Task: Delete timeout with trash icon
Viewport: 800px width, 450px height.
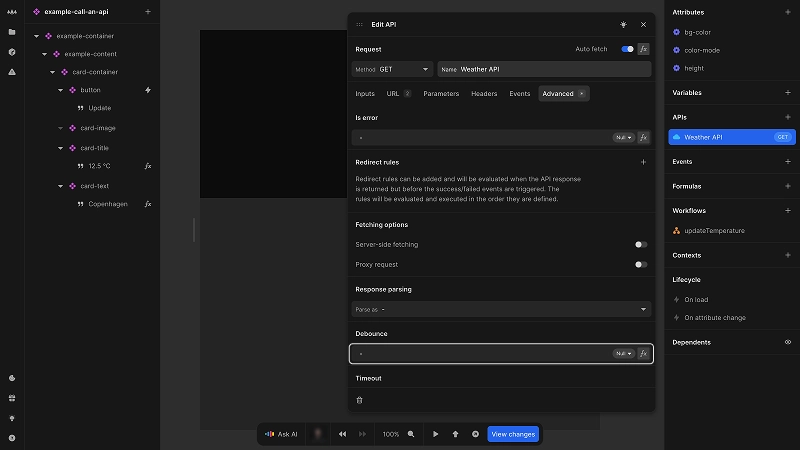Action: point(359,401)
